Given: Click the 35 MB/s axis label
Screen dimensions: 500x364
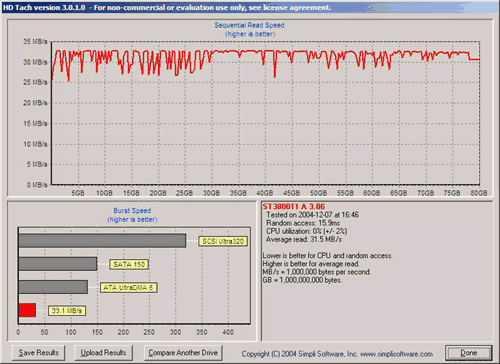Looking at the screenshot, I should point(35,41).
